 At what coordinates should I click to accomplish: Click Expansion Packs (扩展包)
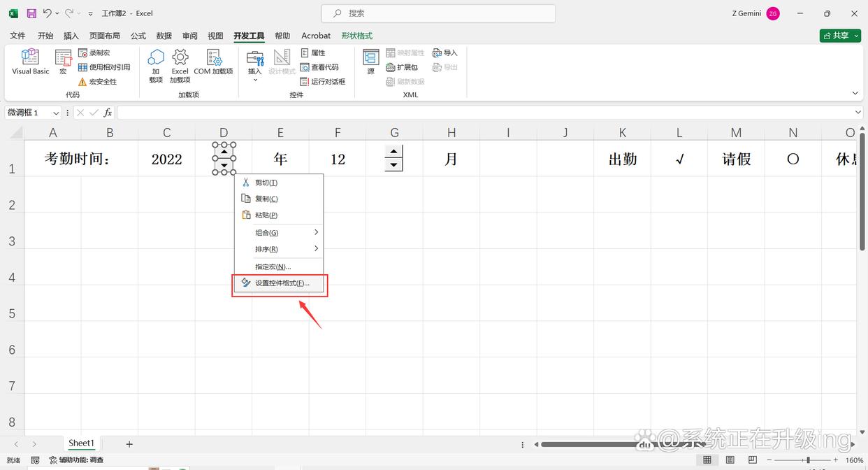tap(402, 67)
